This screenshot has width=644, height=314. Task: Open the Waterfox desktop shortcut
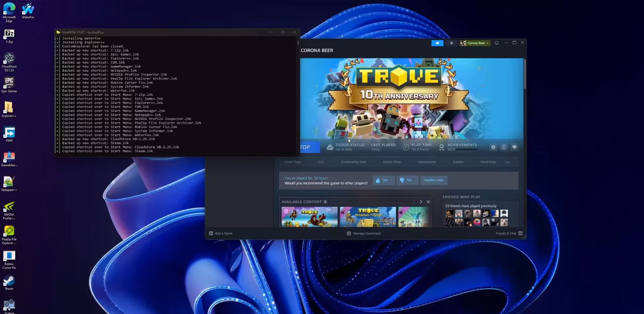click(28, 11)
